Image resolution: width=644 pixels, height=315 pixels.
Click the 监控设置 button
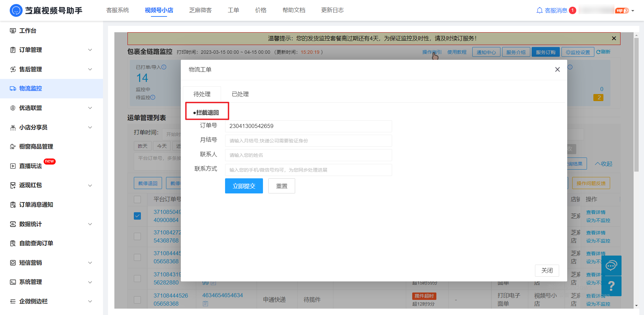(x=578, y=52)
